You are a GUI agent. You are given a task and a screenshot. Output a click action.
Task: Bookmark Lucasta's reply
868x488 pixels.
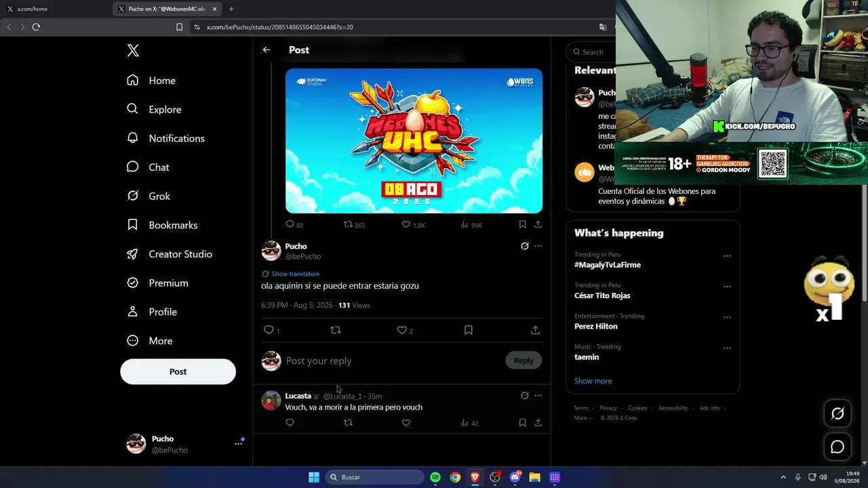(x=522, y=423)
